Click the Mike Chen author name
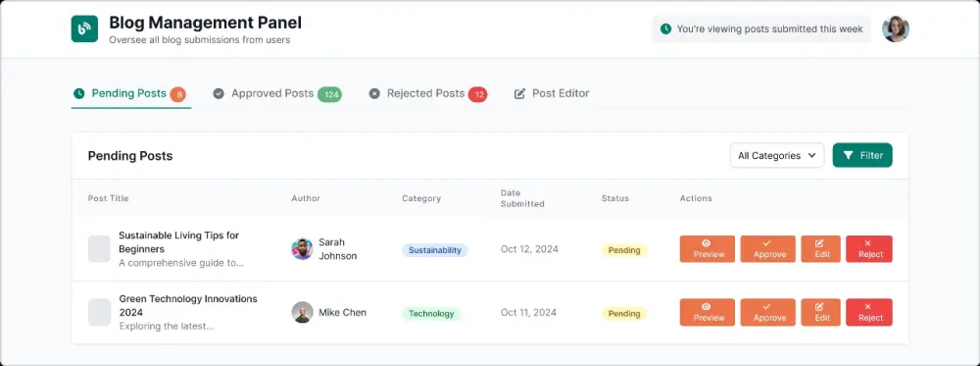This screenshot has width=980, height=366. (342, 312)
